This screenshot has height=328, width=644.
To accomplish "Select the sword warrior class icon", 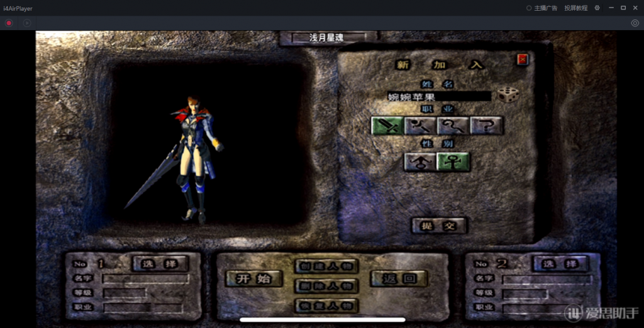I will (x=387, y=126).
